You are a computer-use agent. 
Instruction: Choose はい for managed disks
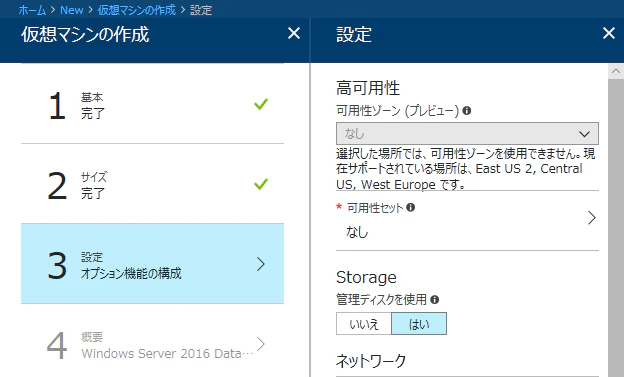click(419, 324)
